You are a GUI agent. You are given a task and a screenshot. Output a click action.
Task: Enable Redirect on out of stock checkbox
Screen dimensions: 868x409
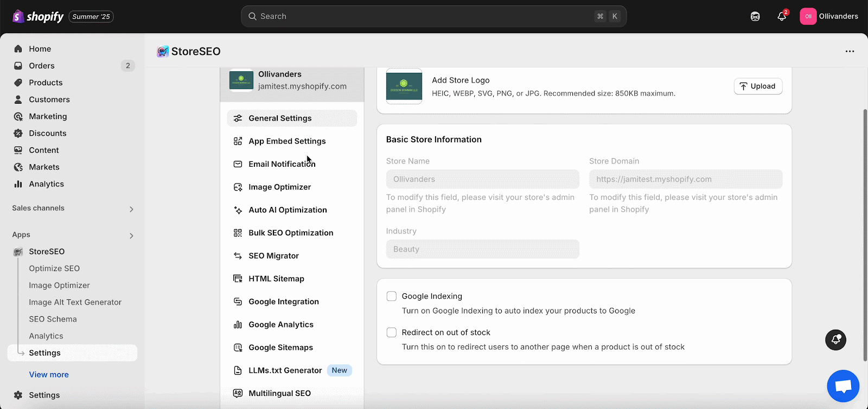(x=391, y=332)
